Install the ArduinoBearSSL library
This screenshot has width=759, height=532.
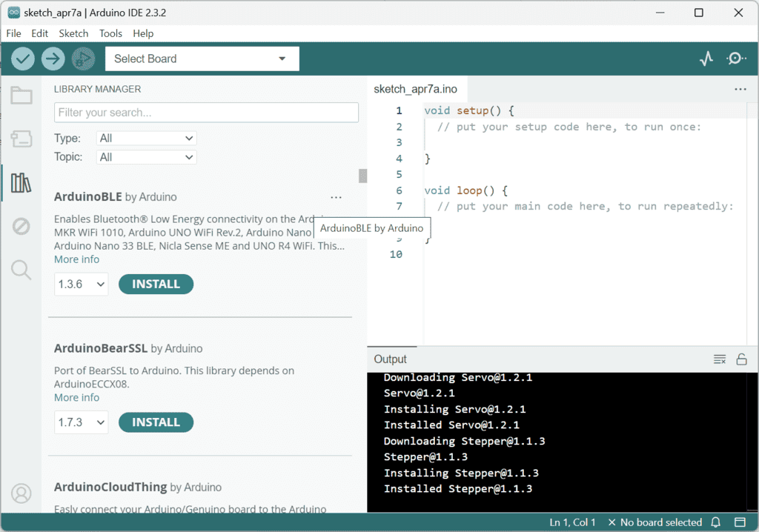(x=156, y=422)
